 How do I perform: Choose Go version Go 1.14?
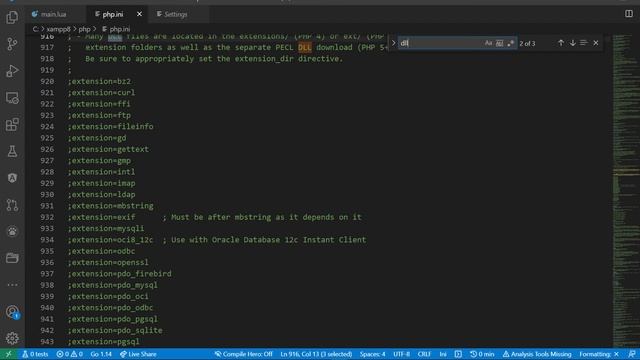101,354
